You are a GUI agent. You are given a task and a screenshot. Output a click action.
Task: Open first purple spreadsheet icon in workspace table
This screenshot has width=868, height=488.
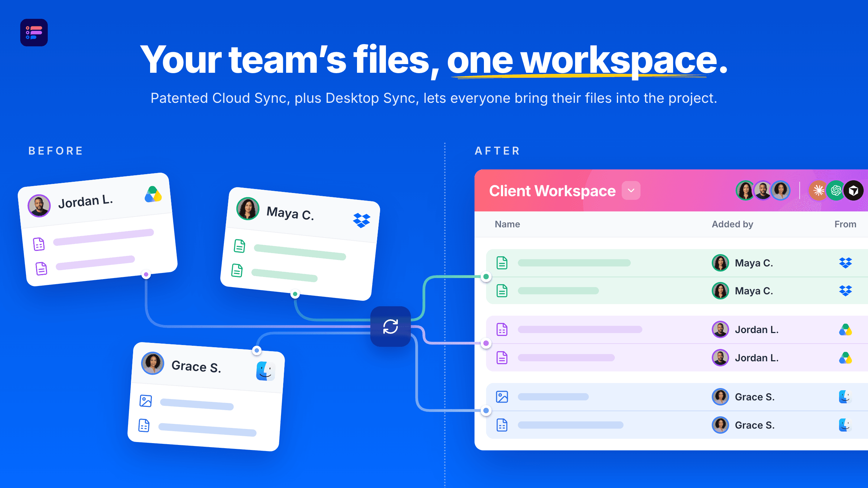[502, 329]
